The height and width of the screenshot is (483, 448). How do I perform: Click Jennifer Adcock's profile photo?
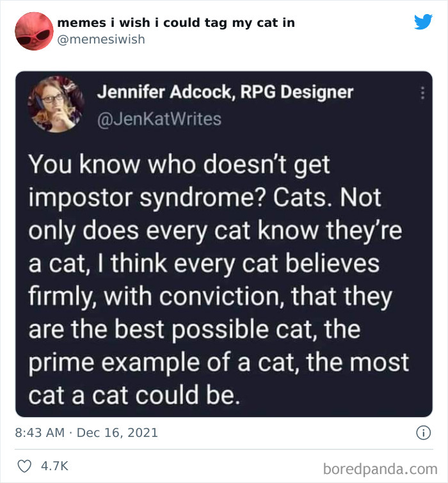(56, 104)
